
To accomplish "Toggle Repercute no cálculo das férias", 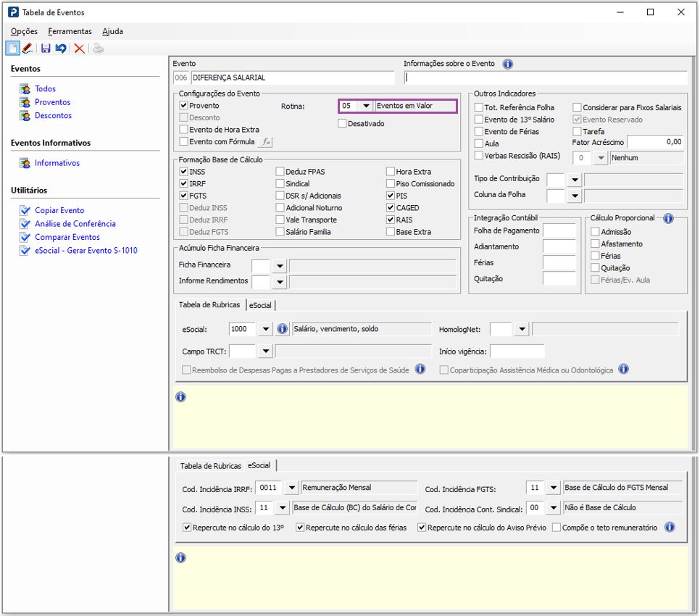I will tap(300, 528).
